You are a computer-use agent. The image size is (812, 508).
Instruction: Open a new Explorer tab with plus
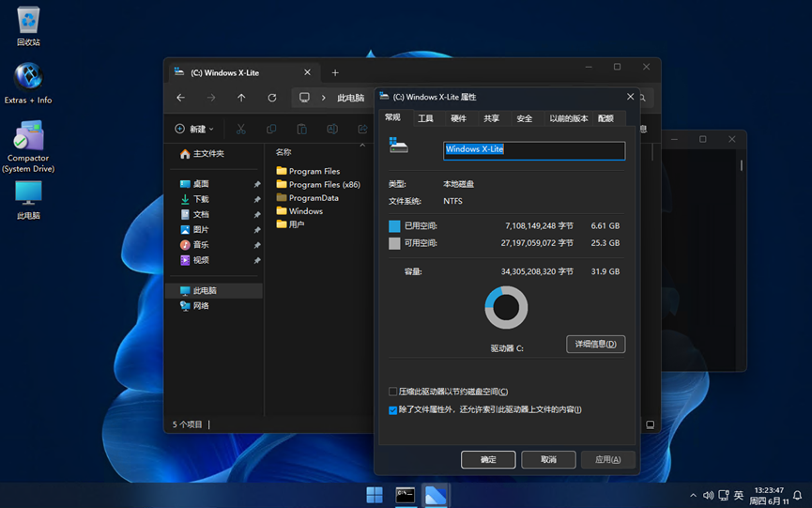click(x=335, y=73)
